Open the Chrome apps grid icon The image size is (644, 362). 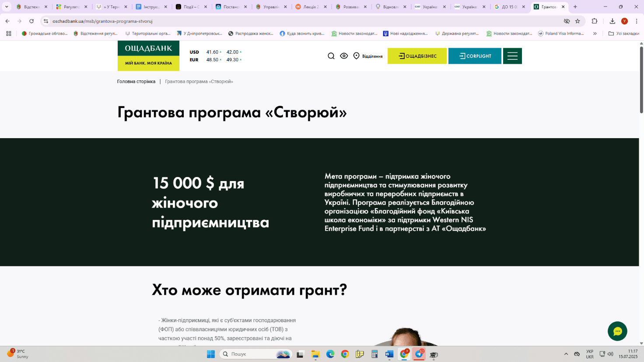8,33
